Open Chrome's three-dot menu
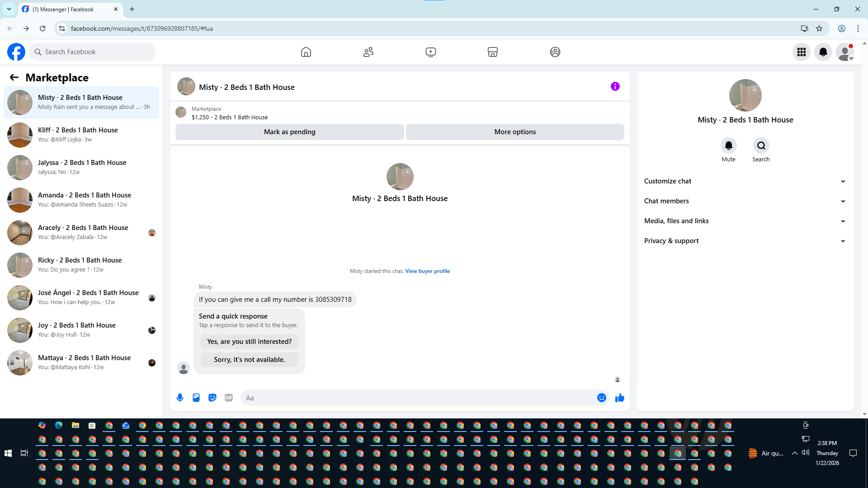The width and height of the screenshot is (868, 488). [x=858, y=28]
